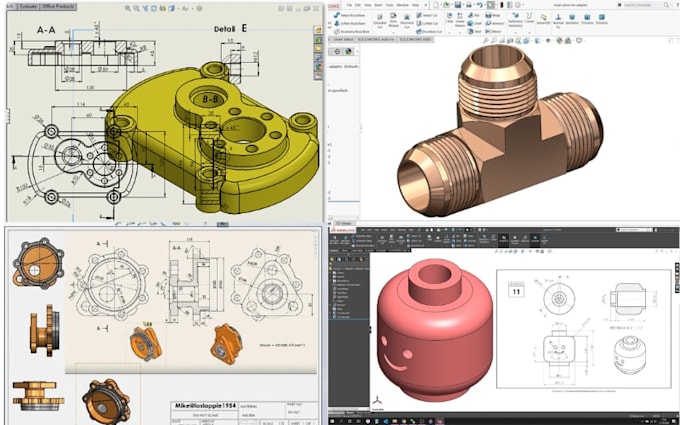The image size is (680, 425).
Task: Open dropdown arrow beside Save icon, top-right window
Action: pyautogui.click(x=463, y=5)
